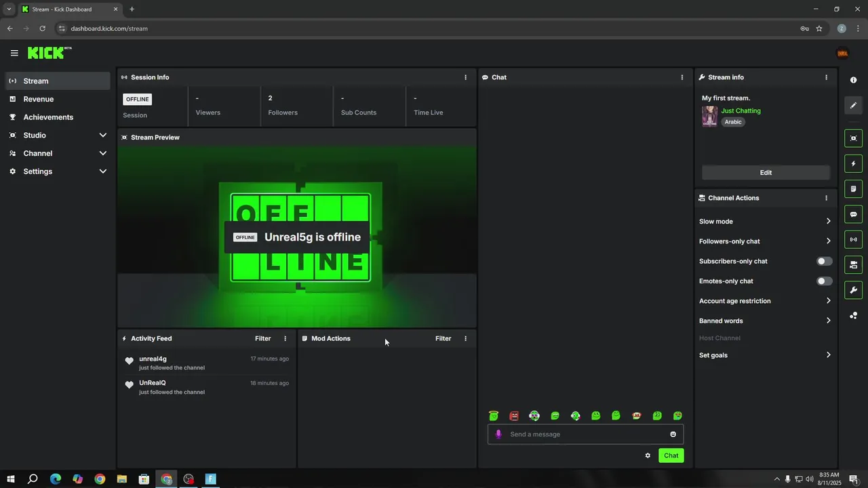
Task: Open the user profile avatar menu
Action: pyautogui.click(x=843, y=53)
